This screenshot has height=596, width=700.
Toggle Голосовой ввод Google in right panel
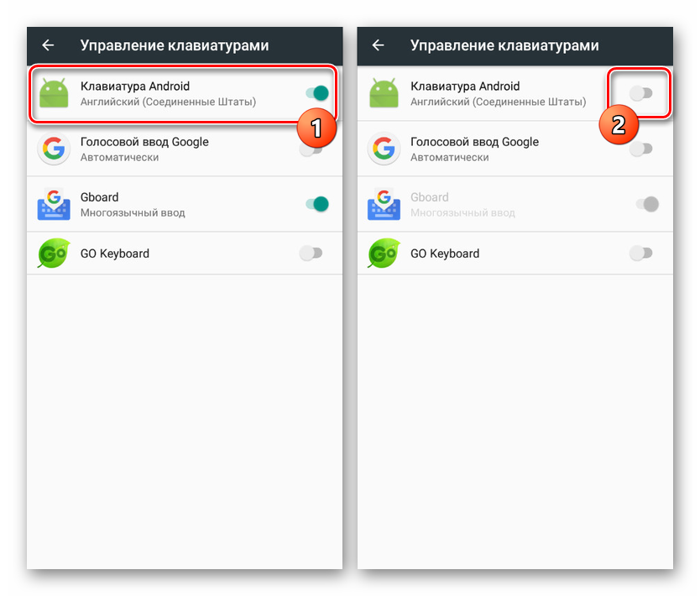(x=641, y=149)
